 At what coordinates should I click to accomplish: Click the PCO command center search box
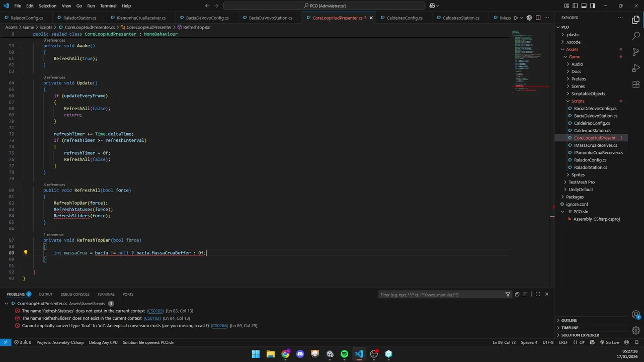pos(325,6)
